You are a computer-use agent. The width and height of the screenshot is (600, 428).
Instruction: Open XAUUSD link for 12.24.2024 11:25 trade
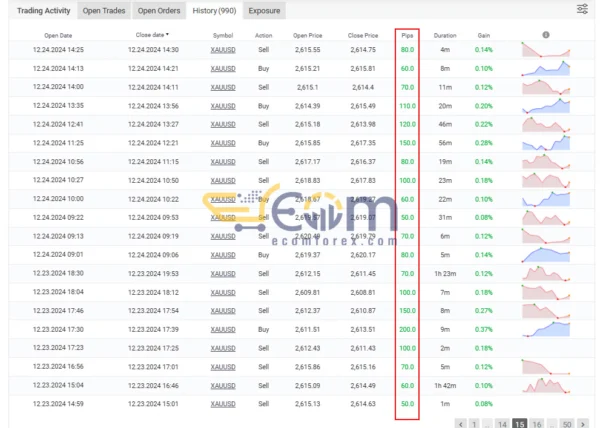(223, 143)
